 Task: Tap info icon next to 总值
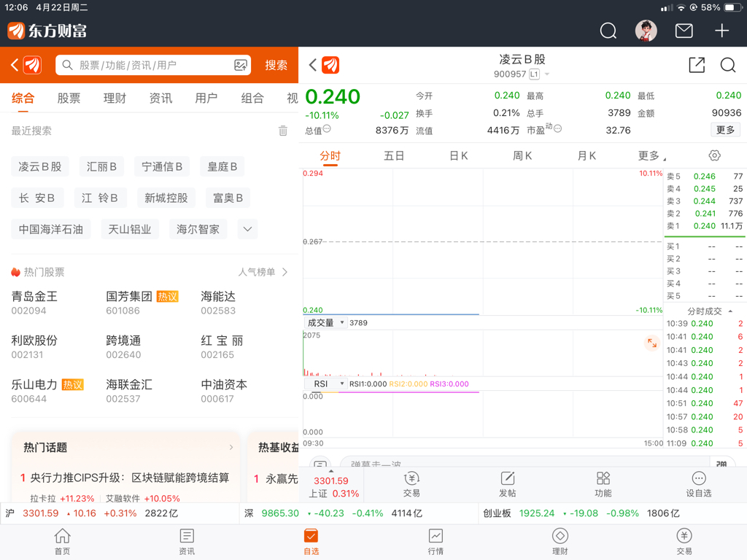327,128
